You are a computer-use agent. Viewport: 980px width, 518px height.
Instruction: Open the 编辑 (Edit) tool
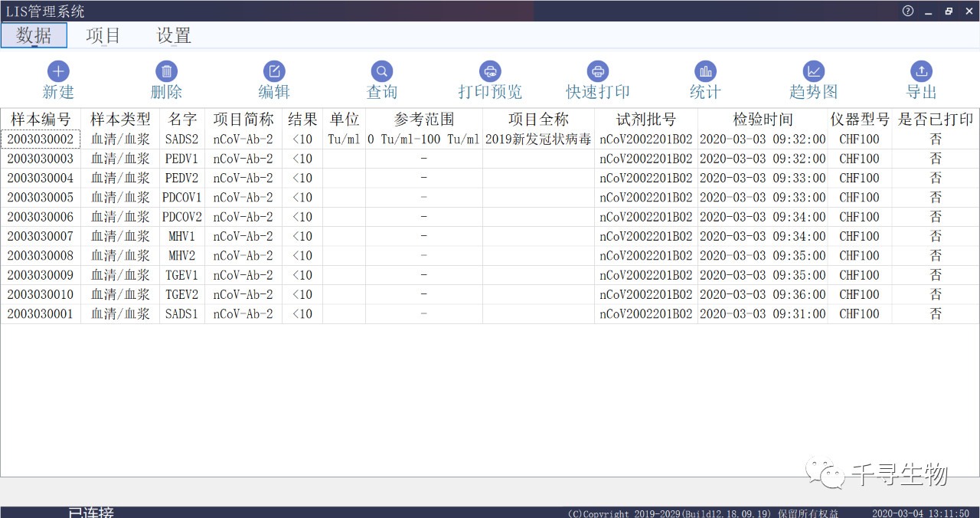coord(274,72)
